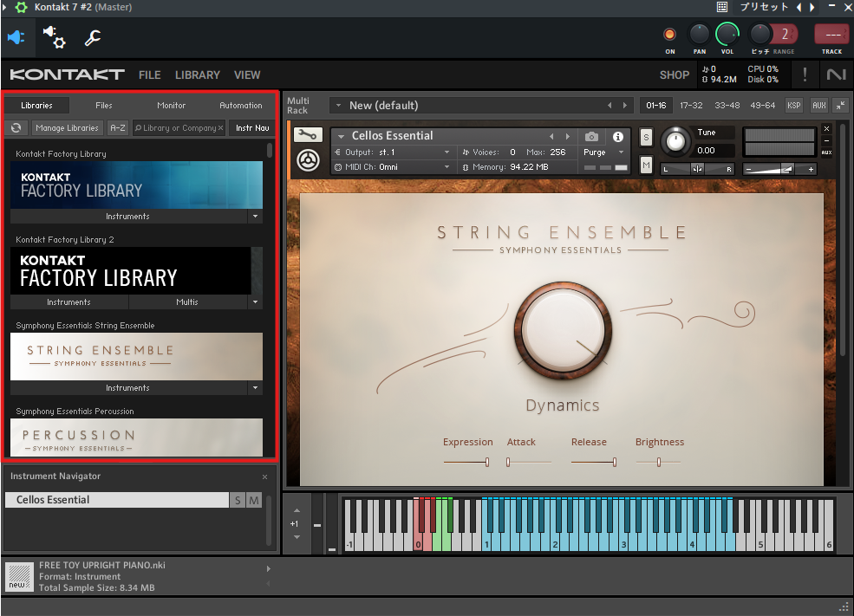Click Multis under Kontakt Factory Library 2
Screen dimensions: 854x616
(187, 302)
